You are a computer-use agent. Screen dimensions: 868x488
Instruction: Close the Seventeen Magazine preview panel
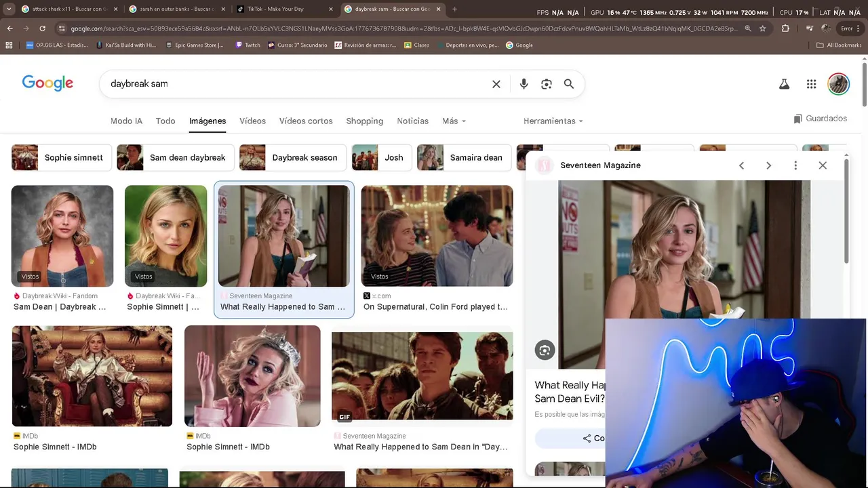point(823,165)
